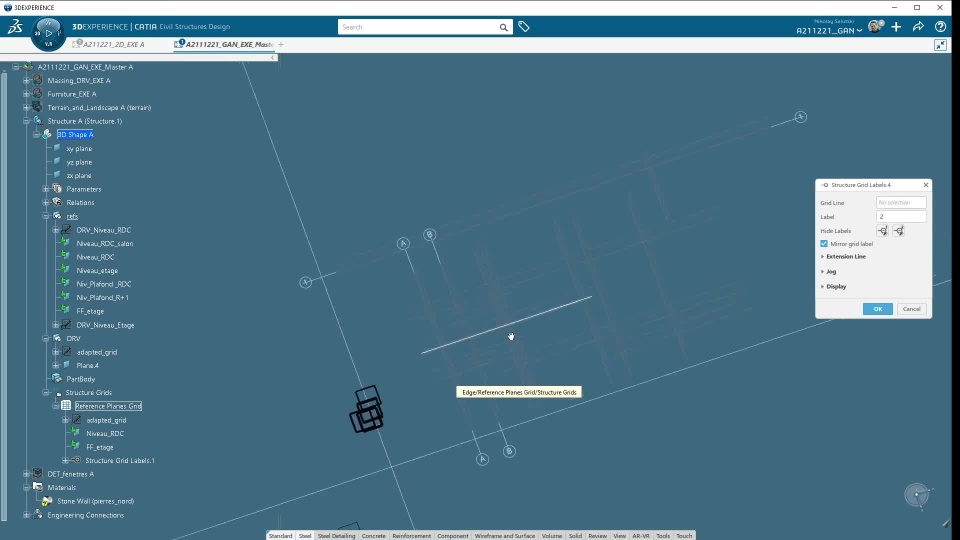Switch to the Concrete tab
This screenshot has height=540, width=960.
point(373,536)
